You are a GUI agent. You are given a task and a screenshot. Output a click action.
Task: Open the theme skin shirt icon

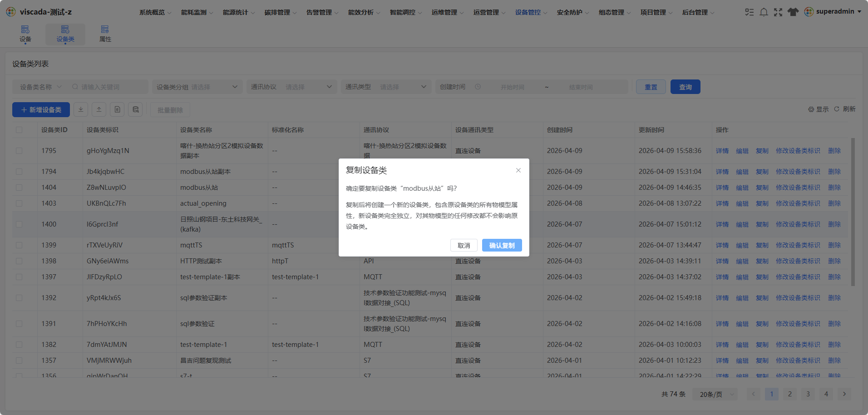tap(793, 12)
